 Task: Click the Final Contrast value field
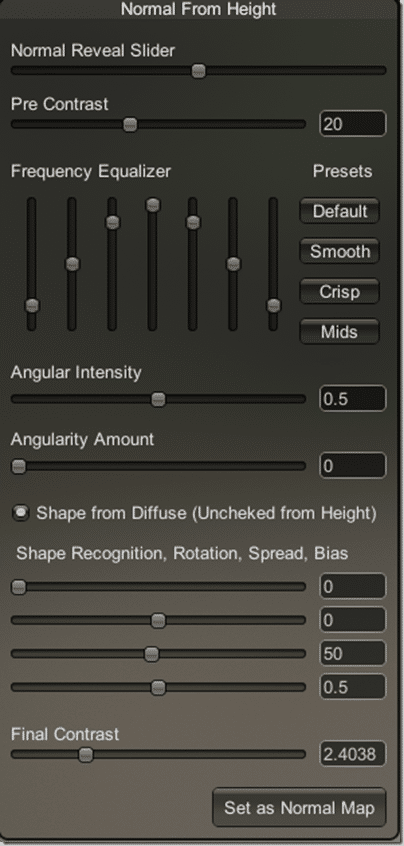(353, 754)
